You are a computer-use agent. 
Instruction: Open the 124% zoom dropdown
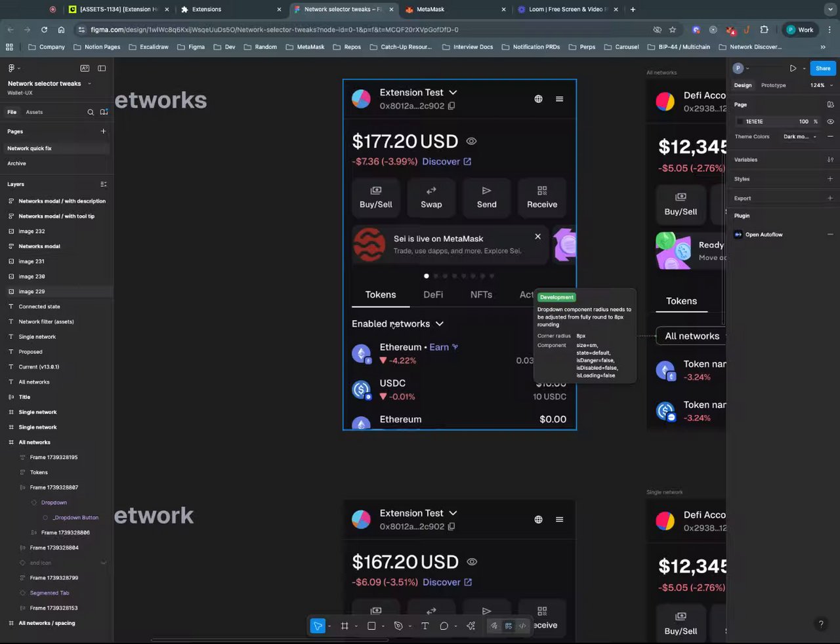tap(822, 85)
